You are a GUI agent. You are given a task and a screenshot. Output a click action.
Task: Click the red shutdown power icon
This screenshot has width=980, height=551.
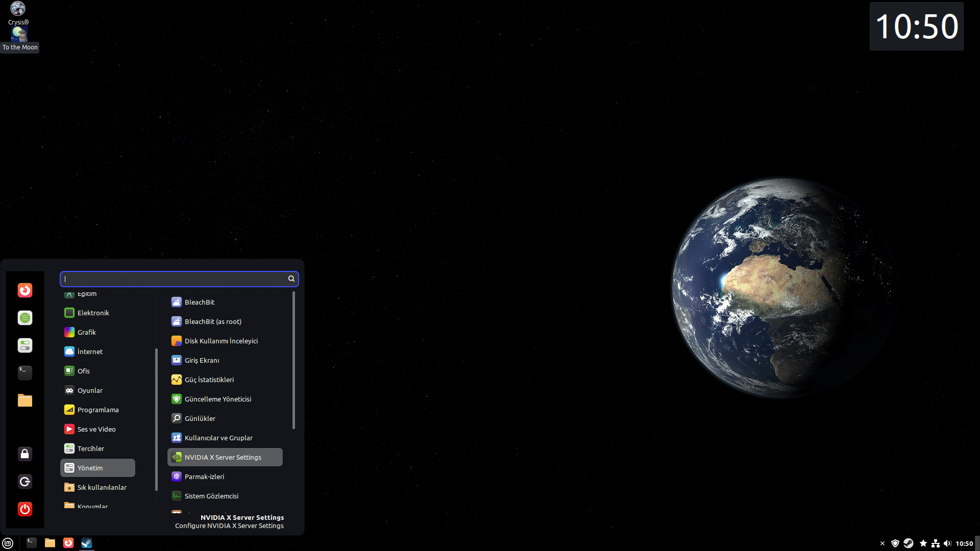[x=24, y=509]
